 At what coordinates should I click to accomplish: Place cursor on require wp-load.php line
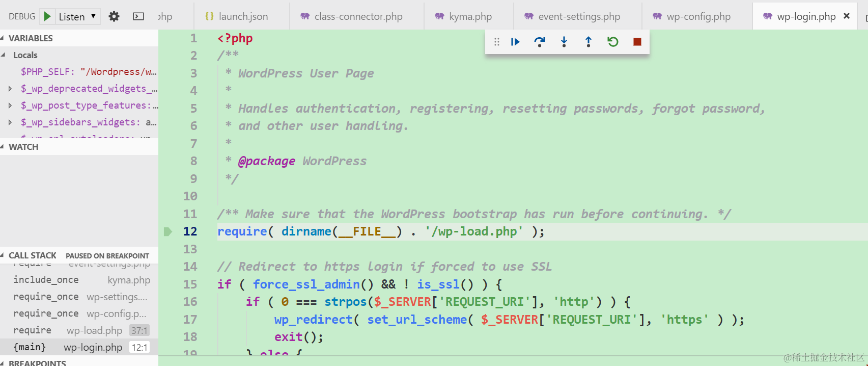pyautogui.click(x=381, y=232)
